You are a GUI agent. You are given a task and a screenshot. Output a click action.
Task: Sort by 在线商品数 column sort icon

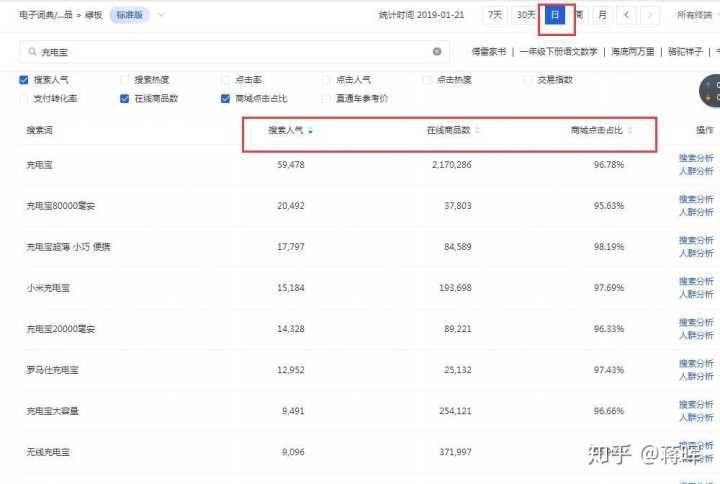click(477, 131)
